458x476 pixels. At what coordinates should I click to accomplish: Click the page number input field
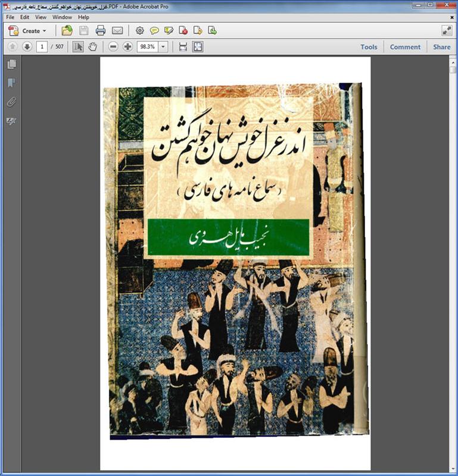[x=42, y=47]
